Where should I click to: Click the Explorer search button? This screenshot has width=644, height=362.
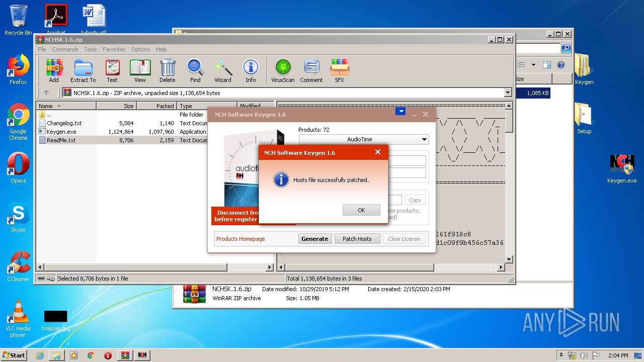click(x=566, y=48)
